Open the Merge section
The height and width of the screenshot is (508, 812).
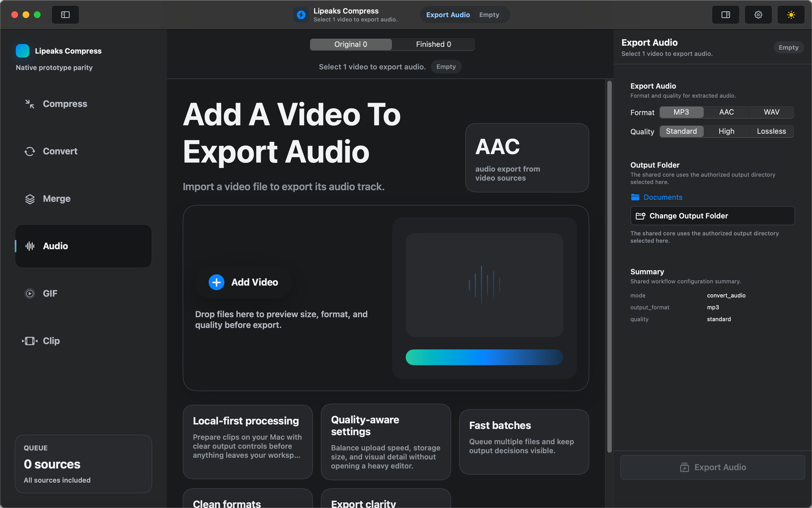point(83,199)
